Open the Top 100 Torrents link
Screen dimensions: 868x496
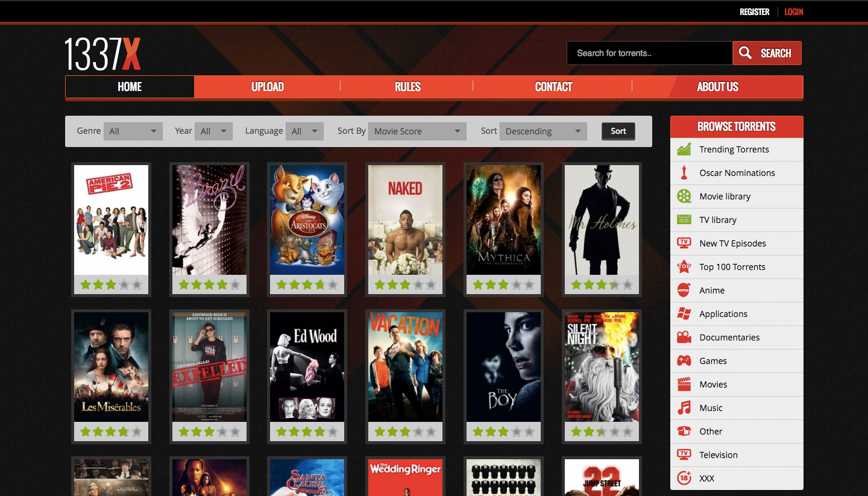[732, 267]
